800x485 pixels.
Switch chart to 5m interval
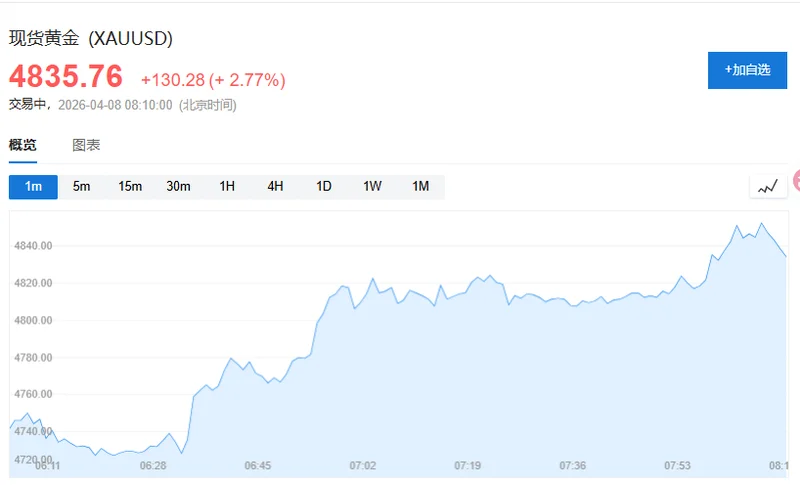point(82,186)
